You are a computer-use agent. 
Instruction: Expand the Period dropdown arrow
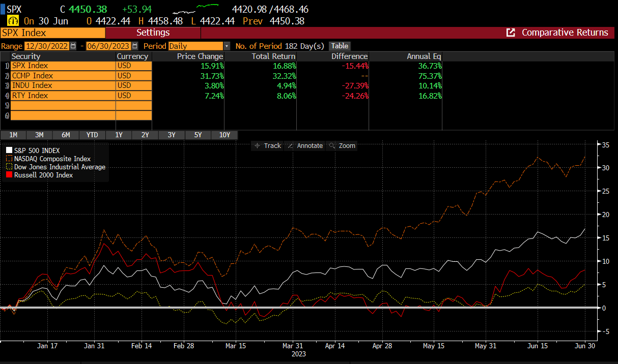[x=227, y=46]
